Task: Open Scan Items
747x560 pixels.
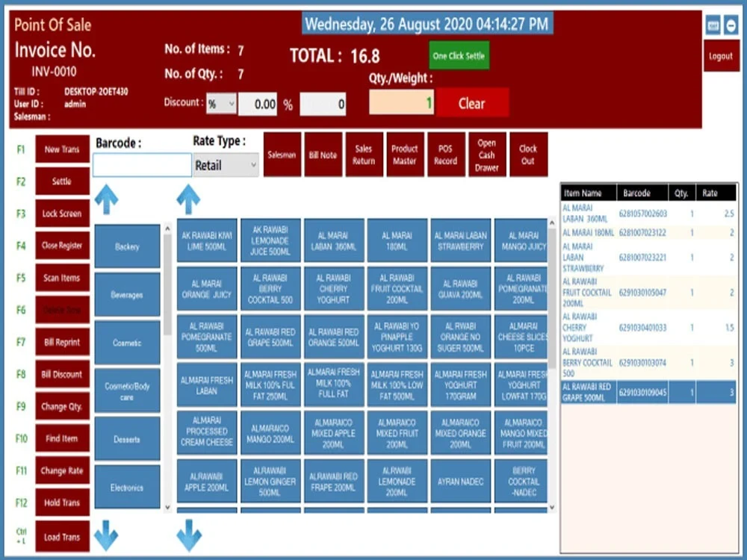Action: point(63,278)
